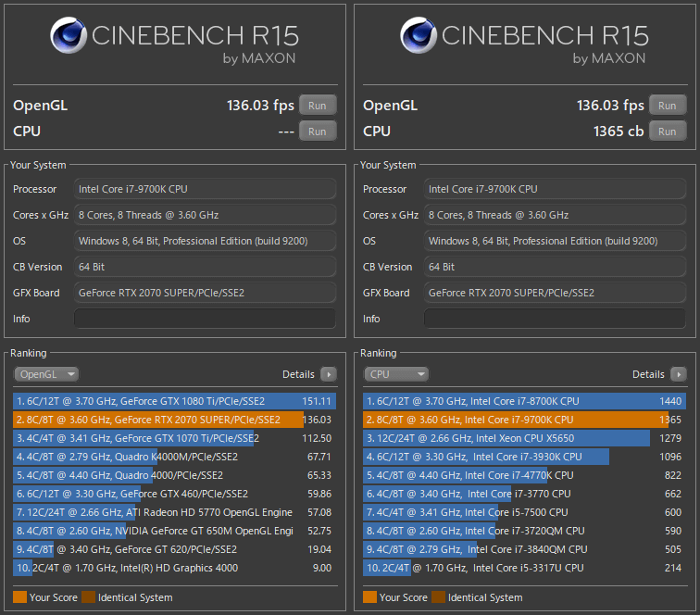700x615 pixels.
Task: Select the Intel Core i7-3840QM ranking row
Action: [x=525, y=549]
